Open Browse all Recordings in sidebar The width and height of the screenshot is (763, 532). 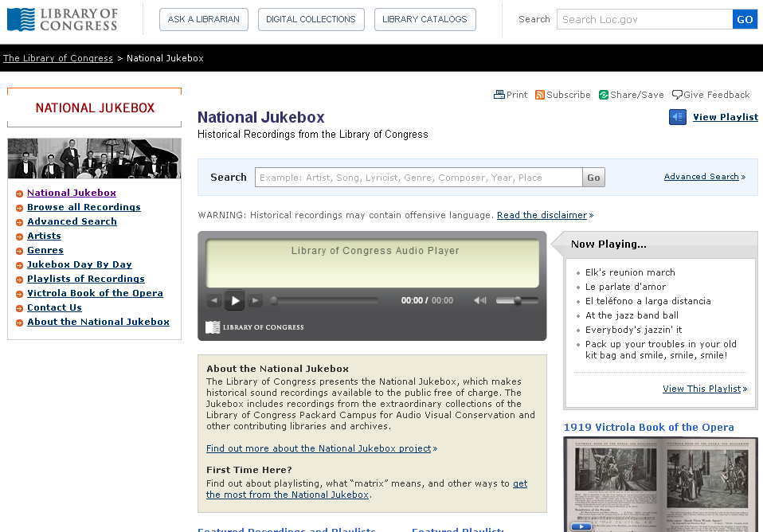[x=84, y=207]
